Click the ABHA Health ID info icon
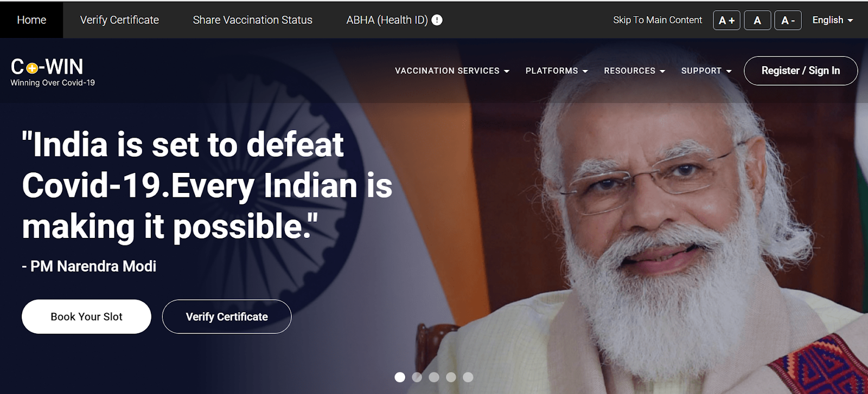 [x=437, y=20]
